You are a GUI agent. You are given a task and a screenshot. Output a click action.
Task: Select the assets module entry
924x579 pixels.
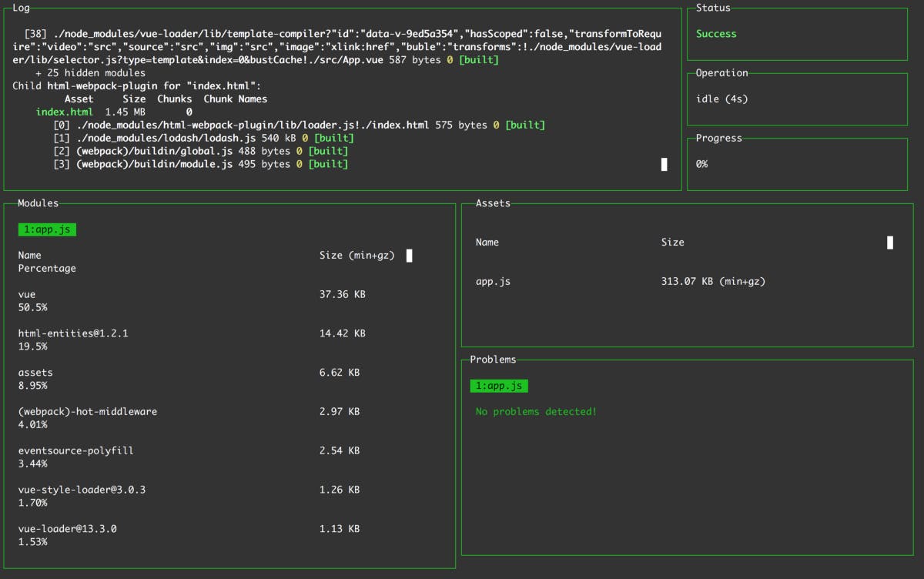(34, 372)
